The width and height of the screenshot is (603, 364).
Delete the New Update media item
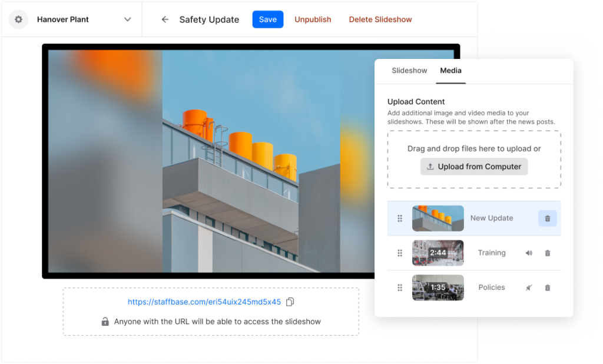click(547, 219)
